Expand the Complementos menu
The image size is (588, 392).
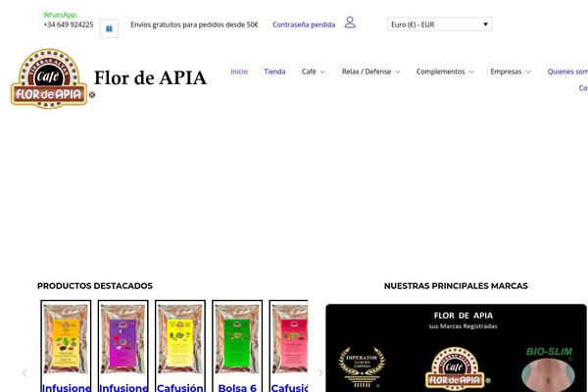coord(445,72)
